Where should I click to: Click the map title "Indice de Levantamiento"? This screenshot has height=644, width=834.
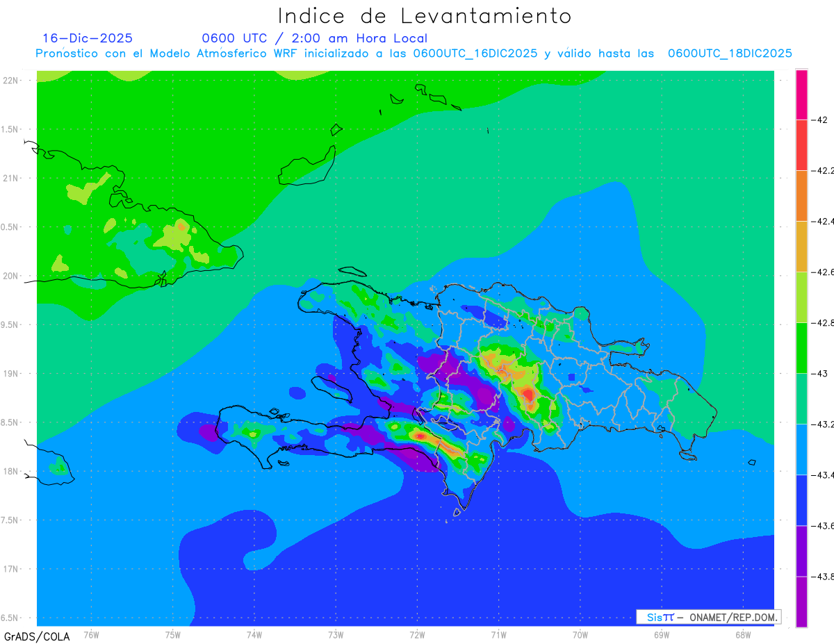425,16
